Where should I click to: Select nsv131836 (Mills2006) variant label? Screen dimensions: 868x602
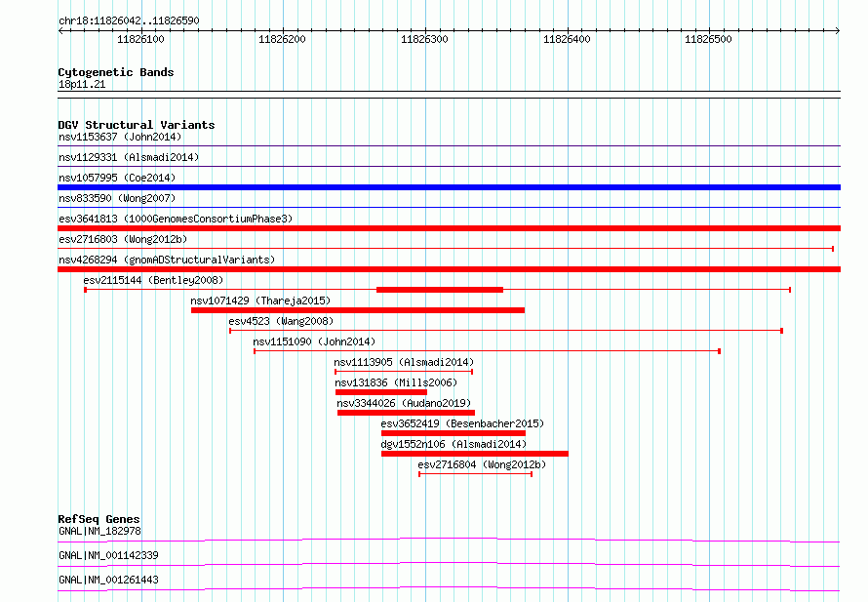396,382
